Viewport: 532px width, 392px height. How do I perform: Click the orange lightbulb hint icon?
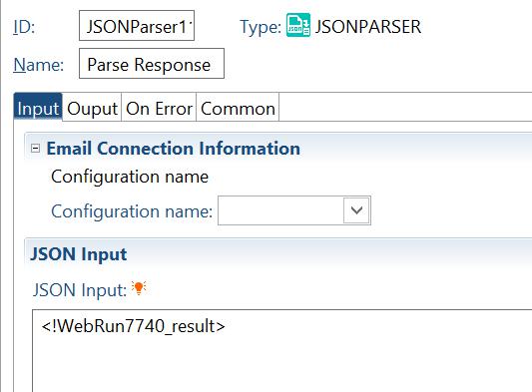tap(139, 288)
